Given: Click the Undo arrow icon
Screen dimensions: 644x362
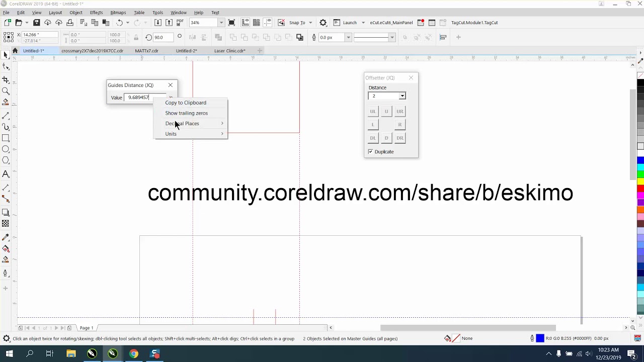Looking at the screenshot, I should (x=119, y=23).
